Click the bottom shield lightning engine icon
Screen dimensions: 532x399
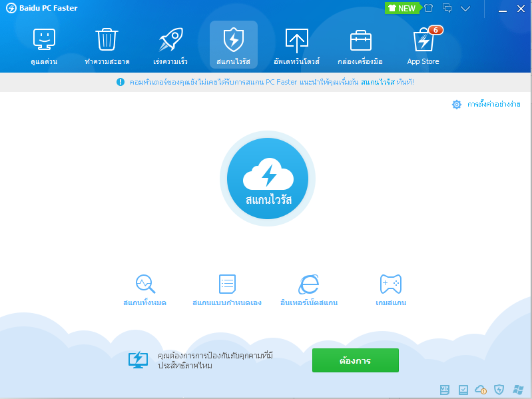pyautogui.click(x=499, y=390)
